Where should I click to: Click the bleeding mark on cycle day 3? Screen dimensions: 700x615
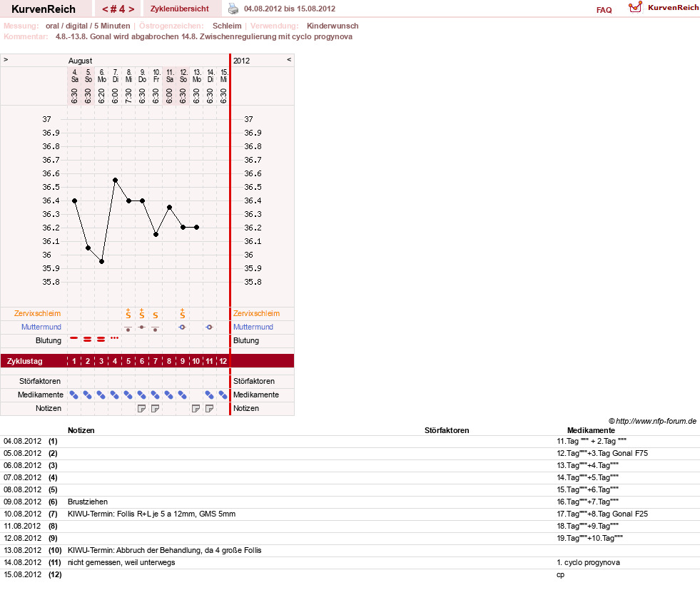tap(101, 340)
